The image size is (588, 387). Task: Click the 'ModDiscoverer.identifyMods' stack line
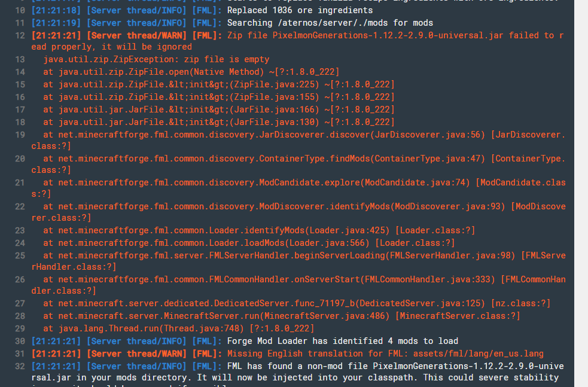[x=298, y=212]
